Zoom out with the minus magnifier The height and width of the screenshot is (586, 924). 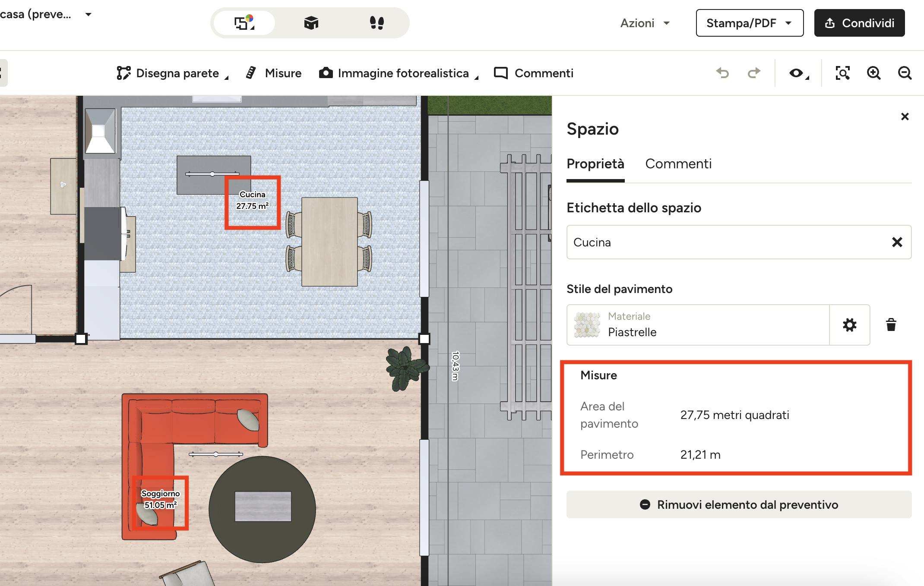(905, 73)
